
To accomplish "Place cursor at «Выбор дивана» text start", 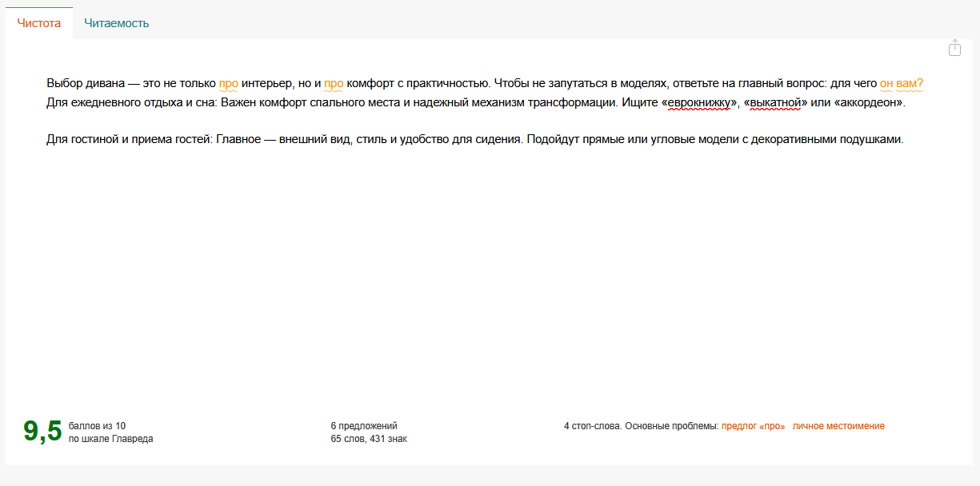I will point(49,83).
